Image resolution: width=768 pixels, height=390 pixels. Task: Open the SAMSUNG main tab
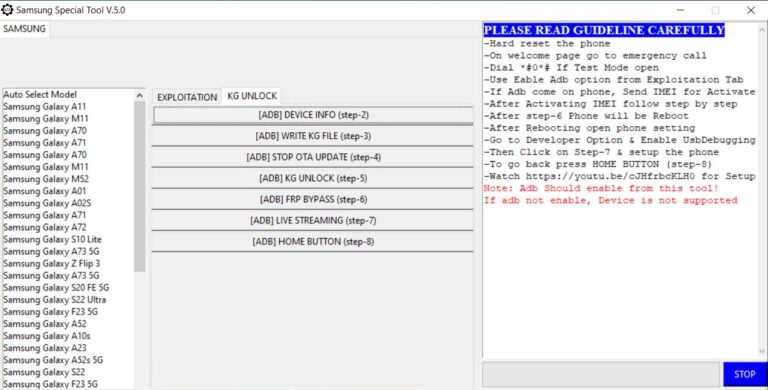(x=24, y=29)
